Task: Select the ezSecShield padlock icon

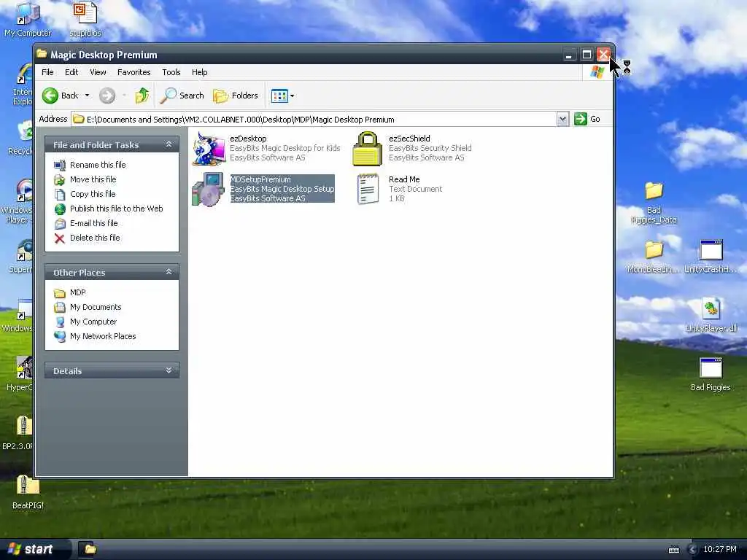Action: pyautogui.click(x=368, y=149)
